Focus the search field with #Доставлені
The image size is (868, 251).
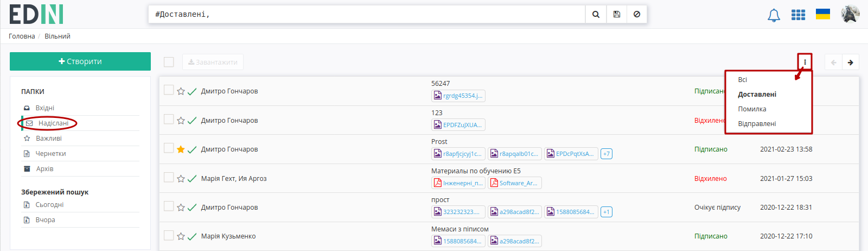(x=367, y=15)
